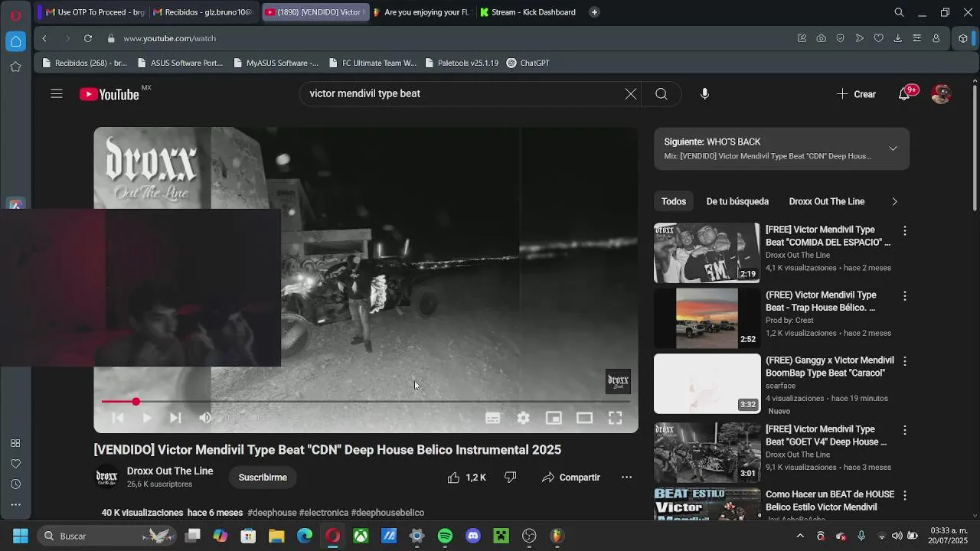Toggle subtitles in the video player
This screenshot has width=980, height=551.
tap(493, 418)
